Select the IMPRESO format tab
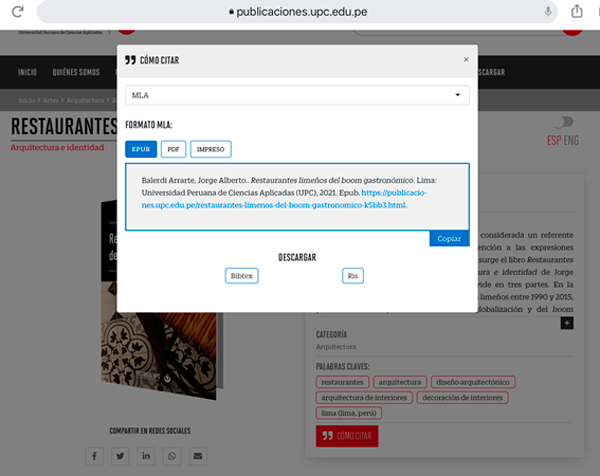The width and height of the screenshot is (600, 476). [x=210, y=149]
